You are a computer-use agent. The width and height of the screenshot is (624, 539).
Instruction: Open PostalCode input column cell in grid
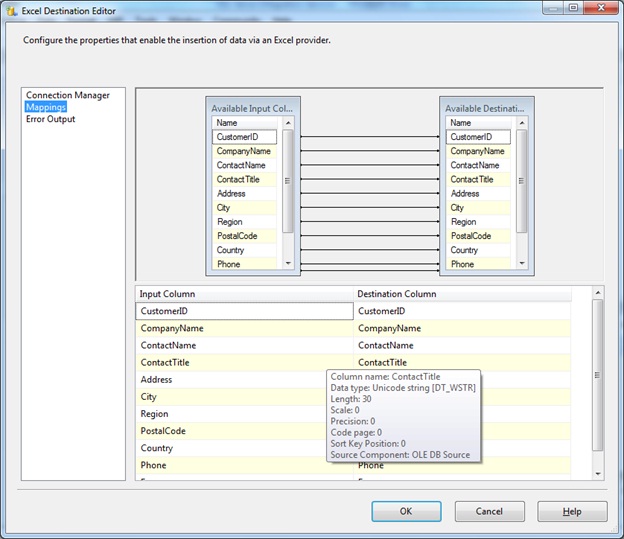point(231,431)
